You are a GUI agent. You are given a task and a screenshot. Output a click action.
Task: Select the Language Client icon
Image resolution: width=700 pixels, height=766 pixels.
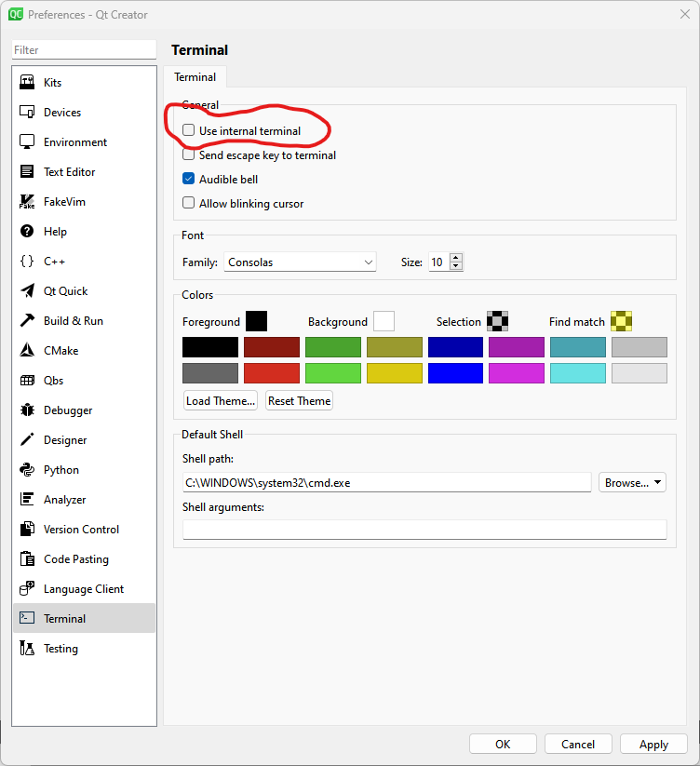(27, 588)
